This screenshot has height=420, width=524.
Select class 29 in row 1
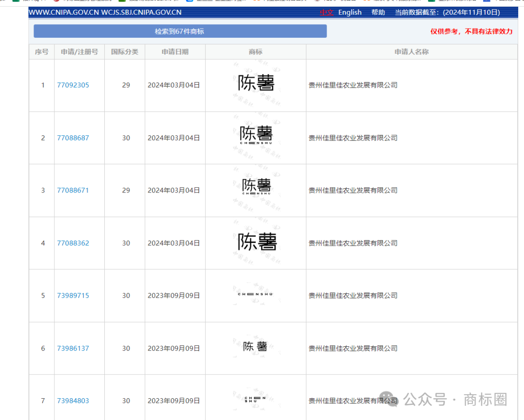click(126, 85)
